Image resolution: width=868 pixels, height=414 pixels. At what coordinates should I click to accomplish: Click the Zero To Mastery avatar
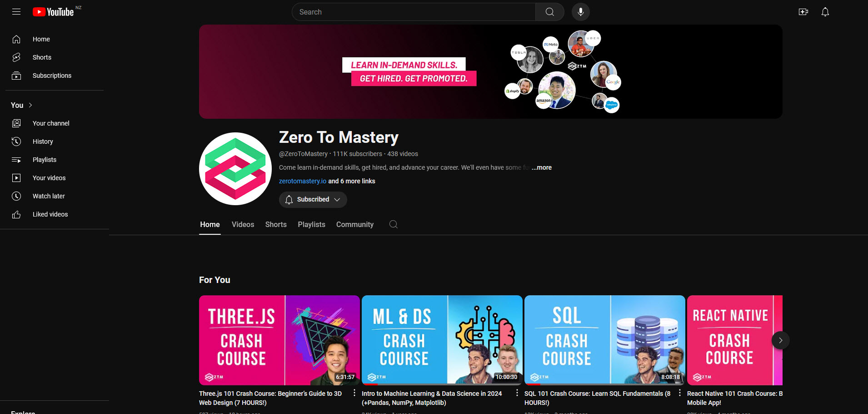pyautogui.click(x=235, y=169)
